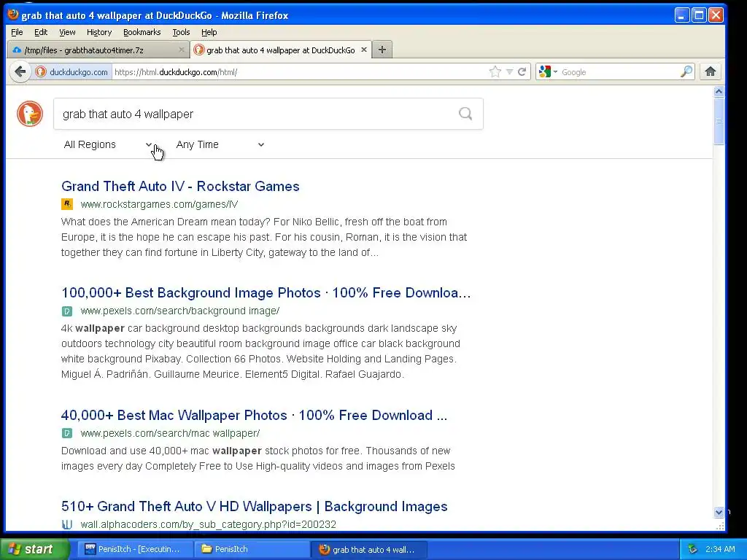The width and height of the screenshot is (747, 560).
Task: Open the Bookmarks menu
Action: click(142, 32)
